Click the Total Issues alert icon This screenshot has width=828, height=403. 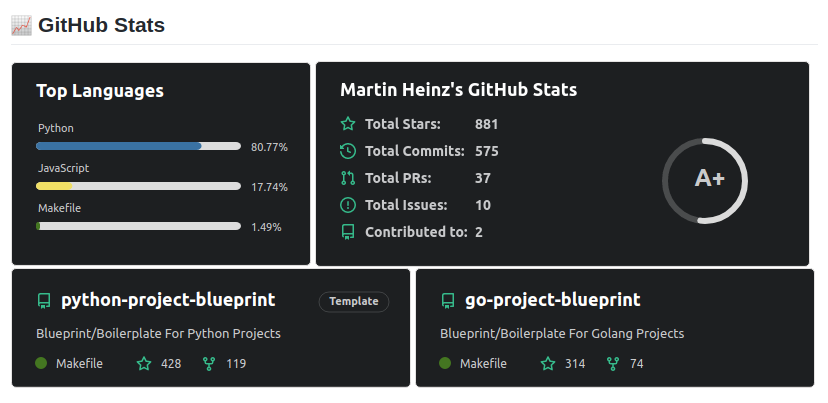[x=348, y=205]
